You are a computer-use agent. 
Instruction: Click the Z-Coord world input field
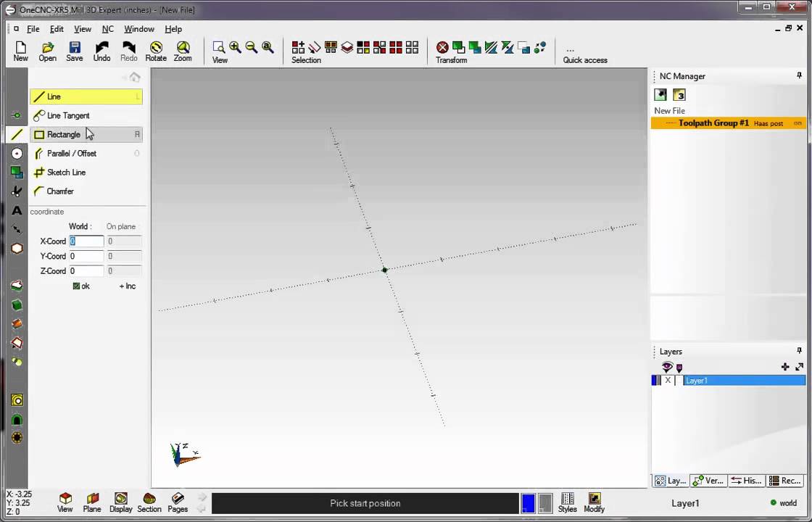click(x=86, y=271)
